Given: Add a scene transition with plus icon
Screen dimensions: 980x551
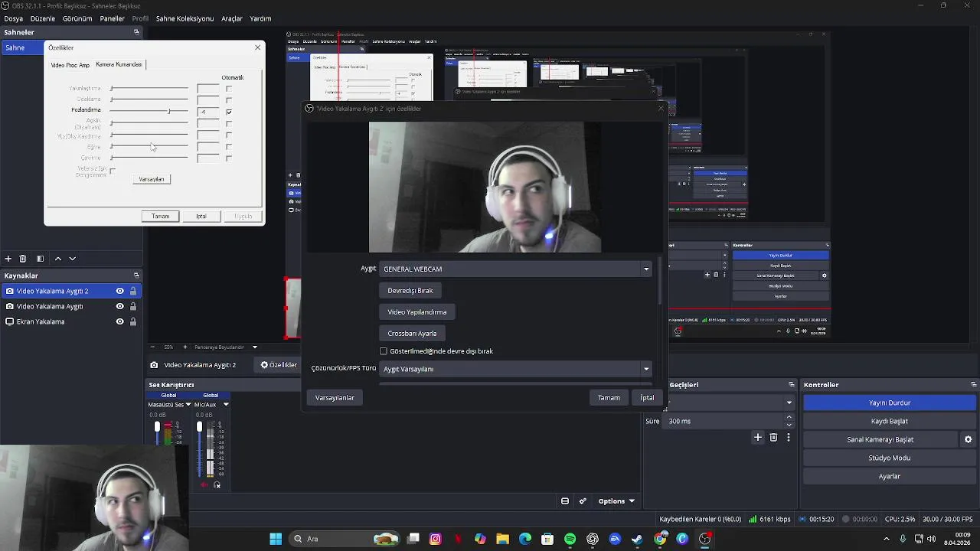Looking at the screenshot, I should point(758,438).
